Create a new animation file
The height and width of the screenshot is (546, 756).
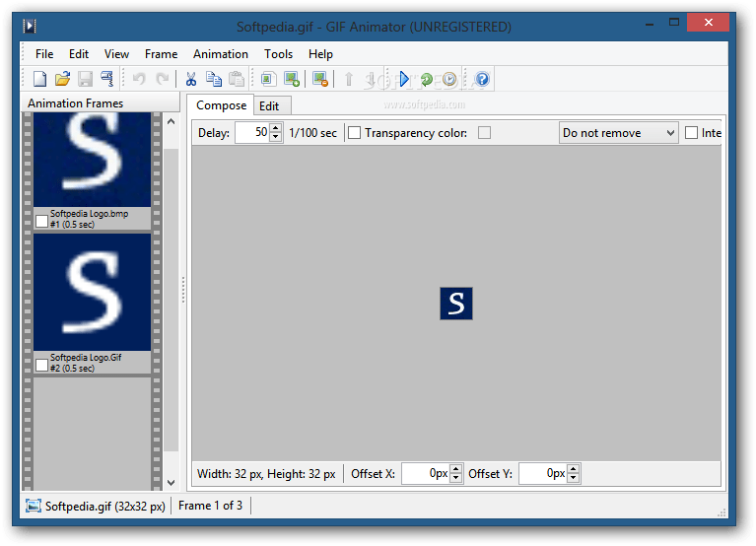[39, 79]
